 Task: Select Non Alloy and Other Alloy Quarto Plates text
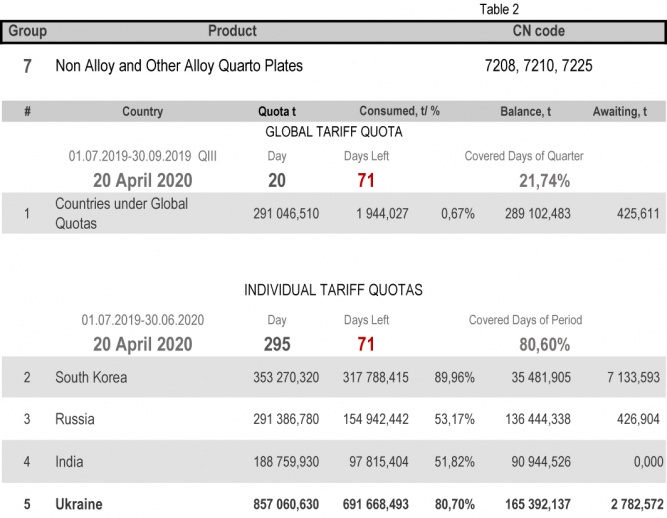[179, 67]
